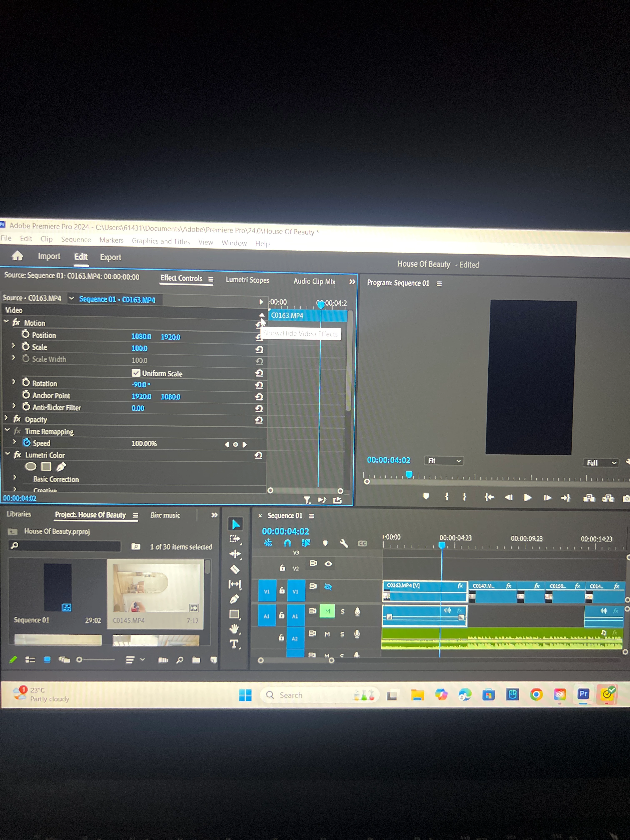Select the Pen tool in toolbar

tap(234, 599)
